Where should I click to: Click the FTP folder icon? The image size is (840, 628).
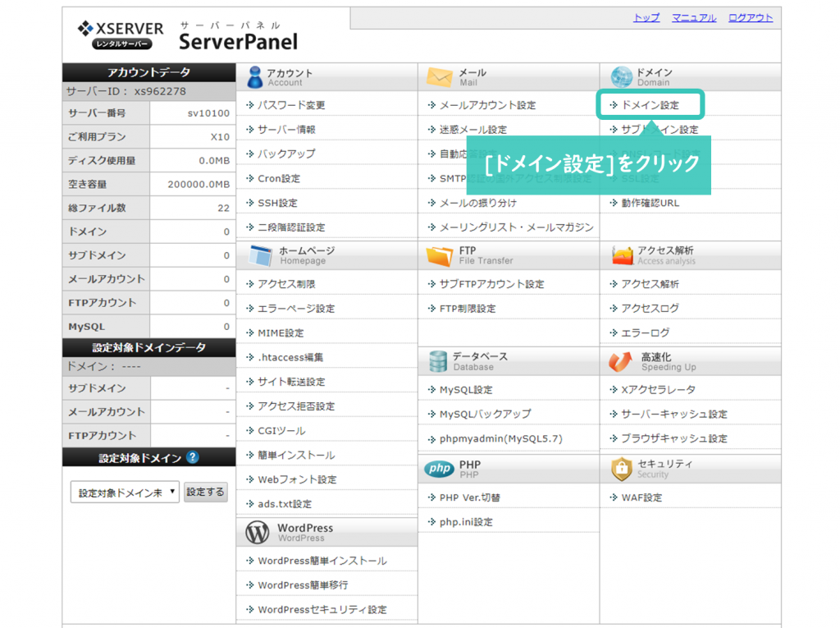pos(440,256)
